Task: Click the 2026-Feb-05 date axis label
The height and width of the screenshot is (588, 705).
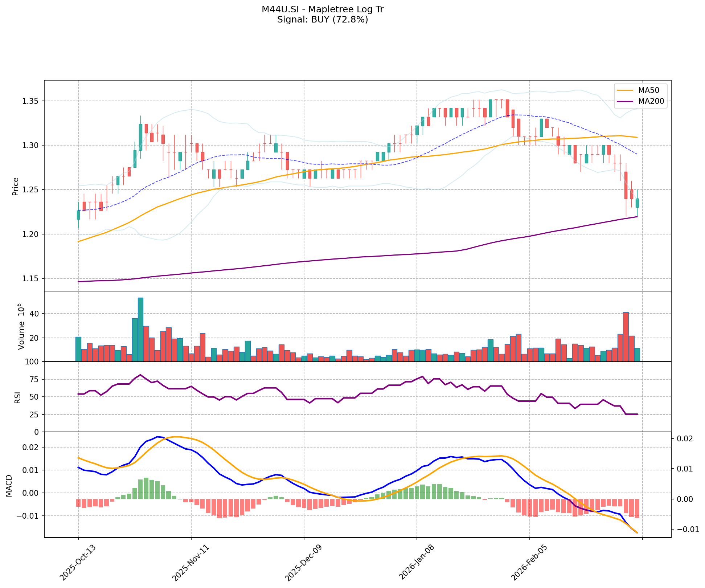Action: coord(529,563)
